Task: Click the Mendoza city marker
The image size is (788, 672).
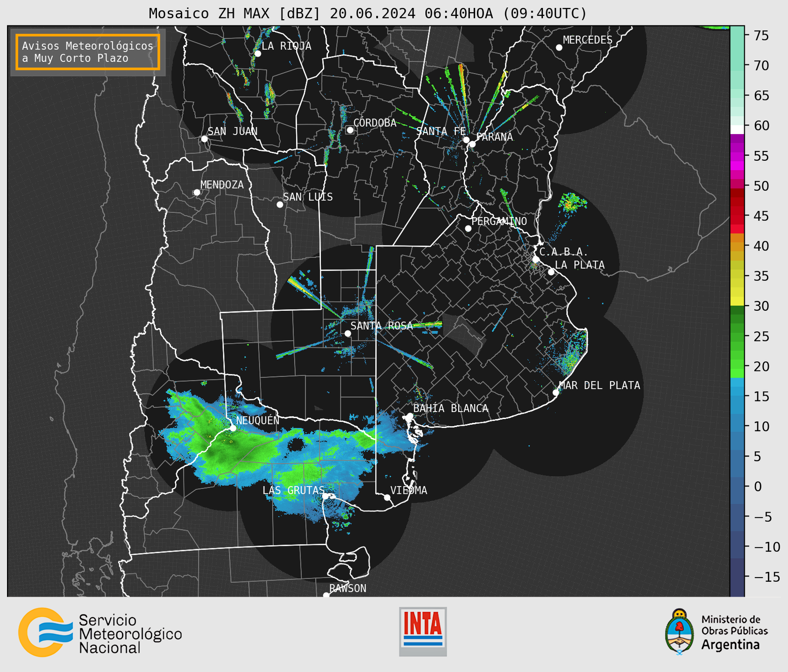Action: coord(197,193)
